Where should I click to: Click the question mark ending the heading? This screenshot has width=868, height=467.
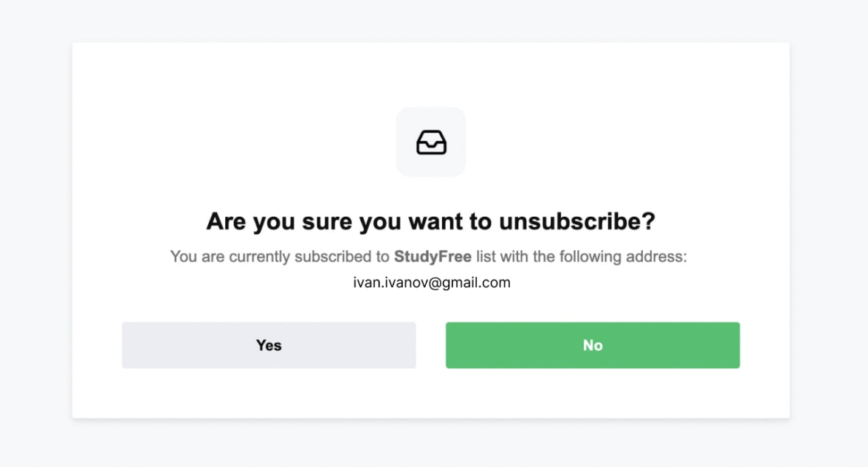[x=650, y=221]
